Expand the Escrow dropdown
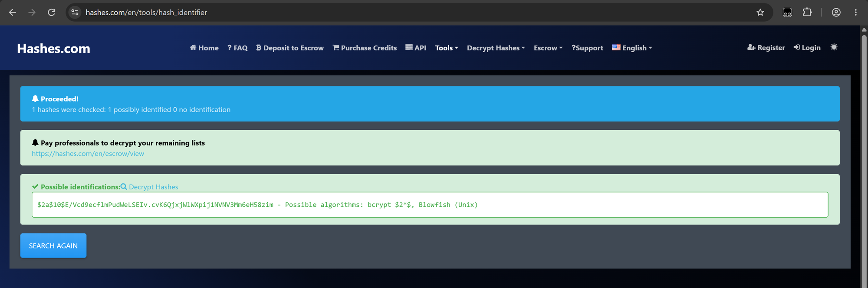 (x=548, y=48)
